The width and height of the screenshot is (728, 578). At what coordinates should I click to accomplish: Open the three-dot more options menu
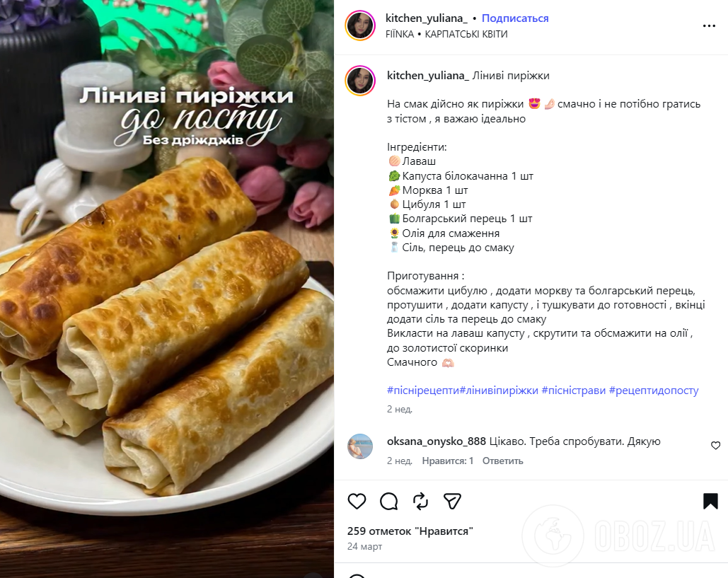pos(709,26)
